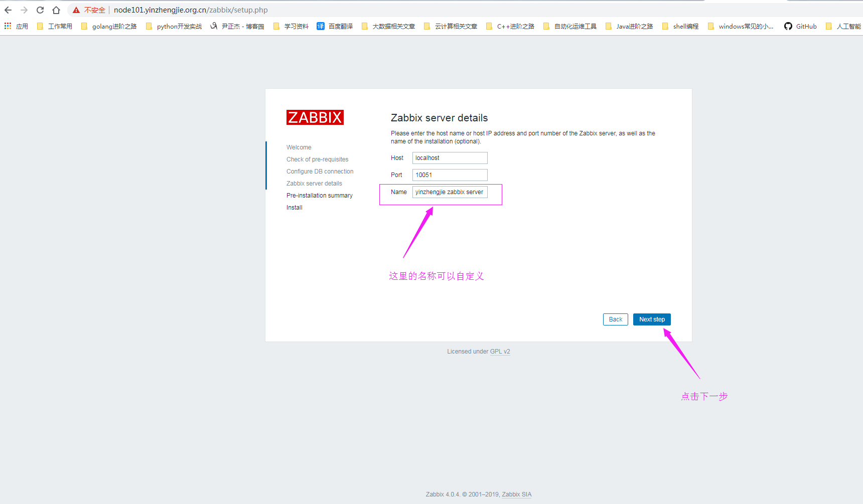This screenshot has width=863, height=504.
Task: Open the 自动化运维工具 bookmark folder
Action: (570, 26)
